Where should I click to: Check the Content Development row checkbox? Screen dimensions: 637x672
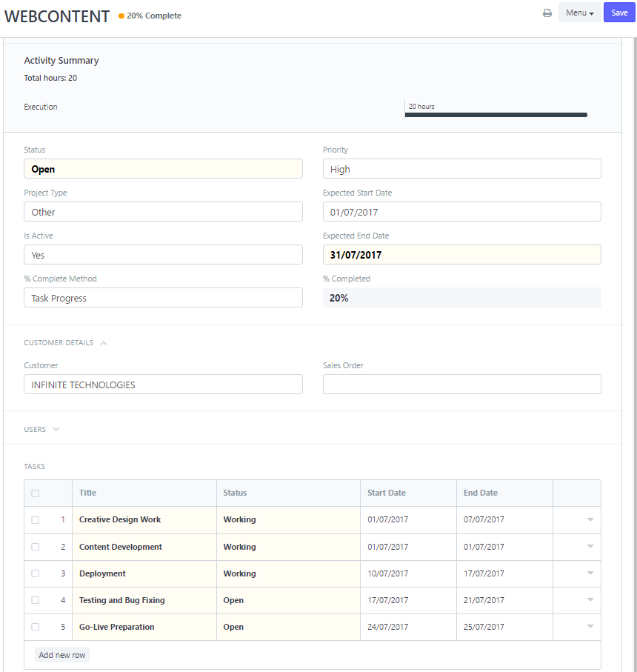click(x=36, y=547)
